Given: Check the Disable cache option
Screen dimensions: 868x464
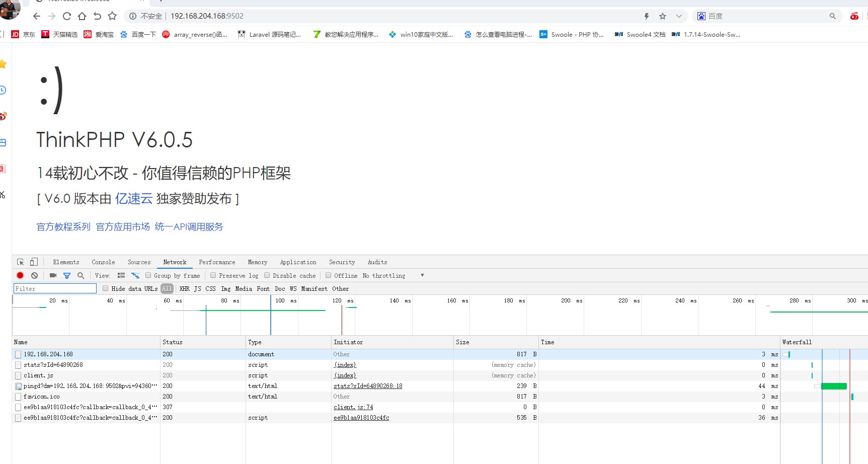Looking at the screenshot, I should pos(267,275).
